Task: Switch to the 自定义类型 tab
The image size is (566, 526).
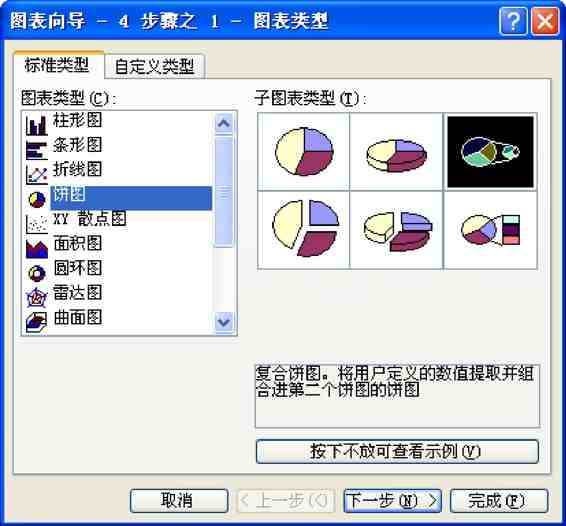Action: 154,66
